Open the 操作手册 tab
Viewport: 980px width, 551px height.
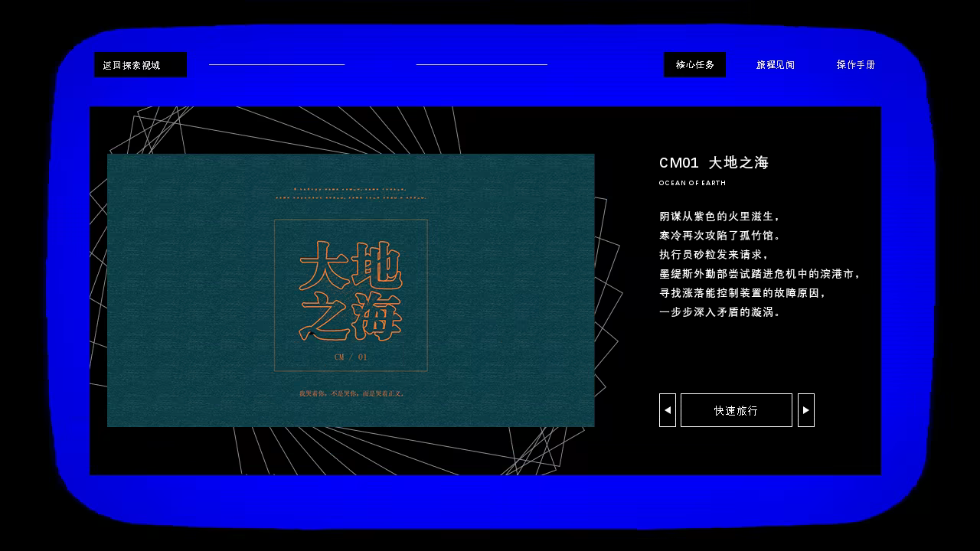coord(856,65)
